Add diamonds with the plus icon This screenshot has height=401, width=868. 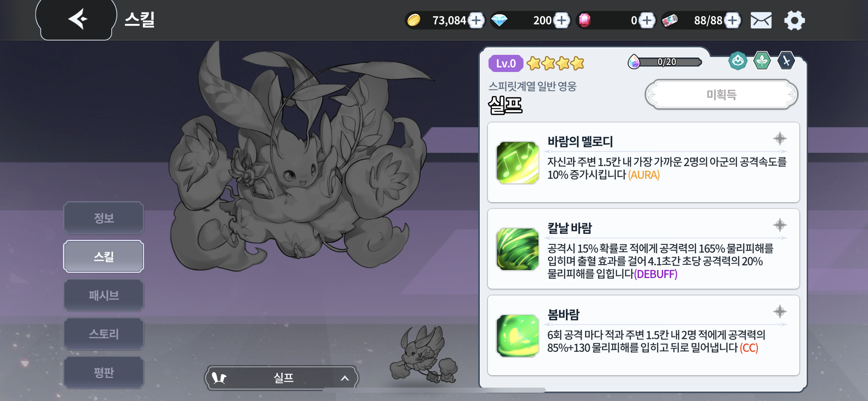click(x=562, y=21)
